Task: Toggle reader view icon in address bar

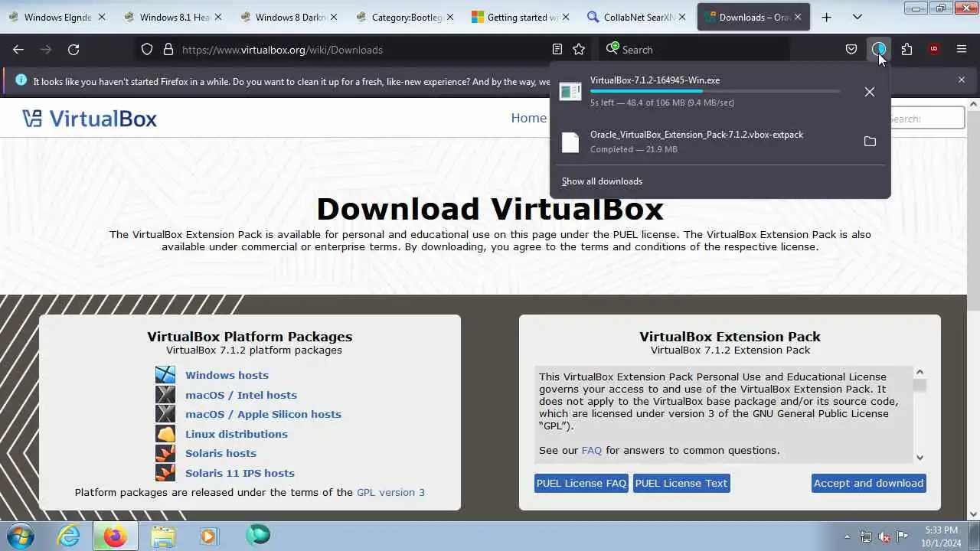Action: pos(557,50)
